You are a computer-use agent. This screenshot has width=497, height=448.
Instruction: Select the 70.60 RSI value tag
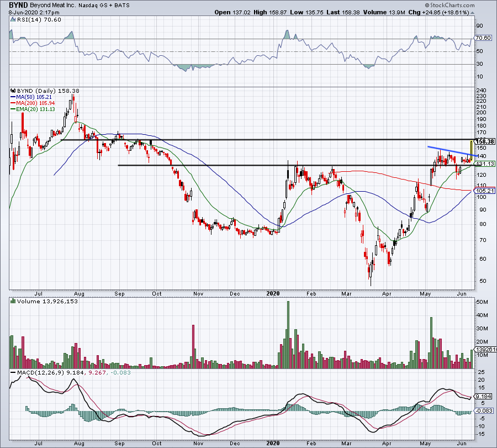(484, 38)
